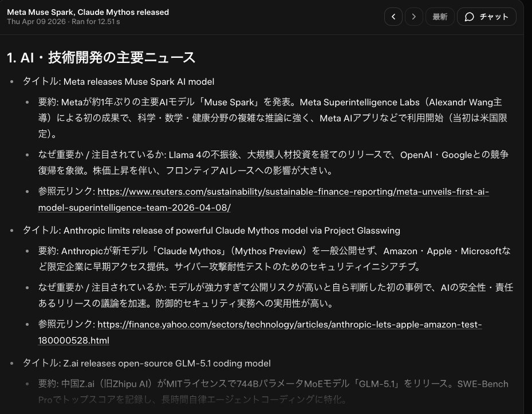The width and height of the screenshot is (532, 414).
Task: Open the Reuters Meta superintelligence article link
Action: tap(263, 199)
